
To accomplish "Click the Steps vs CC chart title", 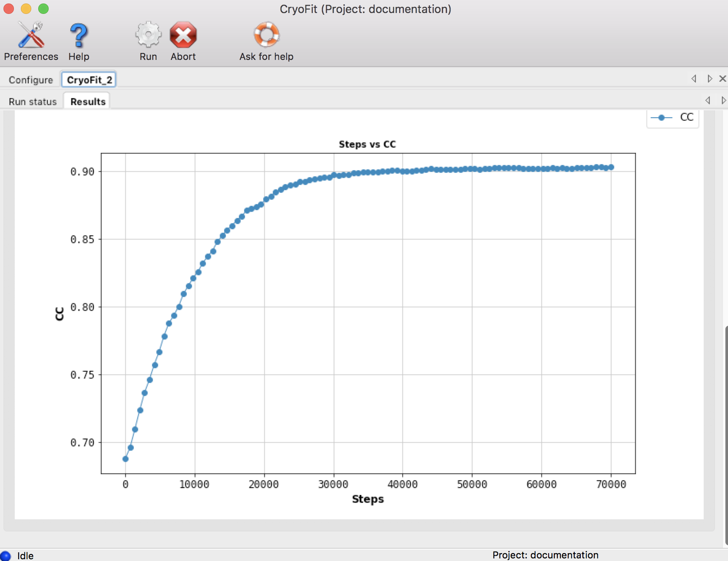I will click(367, 144).
